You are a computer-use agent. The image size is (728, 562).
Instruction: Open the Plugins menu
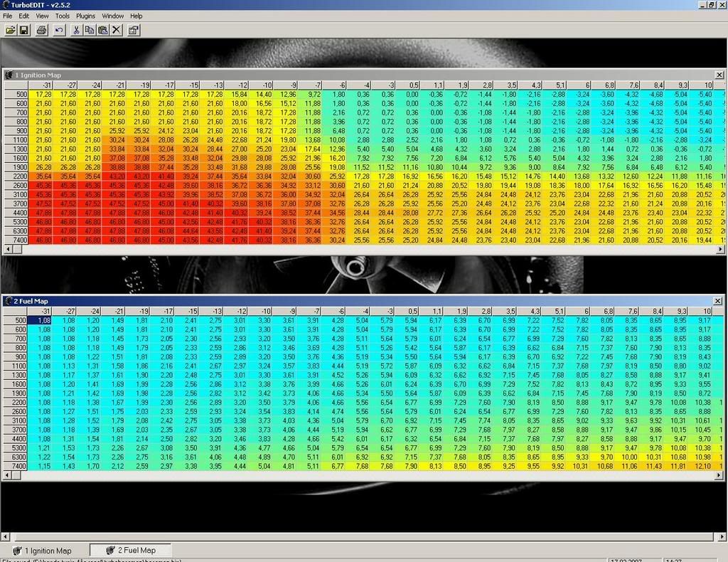pyautogui.click(x=85, y=16)
